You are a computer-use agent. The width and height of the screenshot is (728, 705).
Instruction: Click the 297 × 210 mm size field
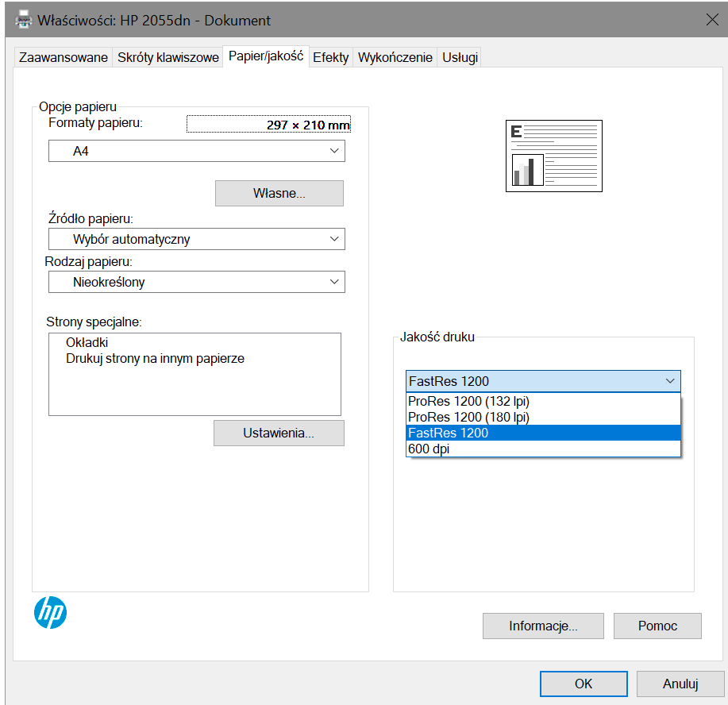click(268, 125)
